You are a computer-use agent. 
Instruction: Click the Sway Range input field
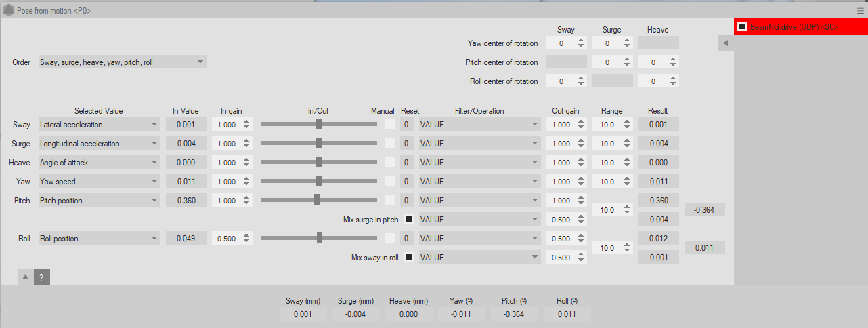click(607, 125)
